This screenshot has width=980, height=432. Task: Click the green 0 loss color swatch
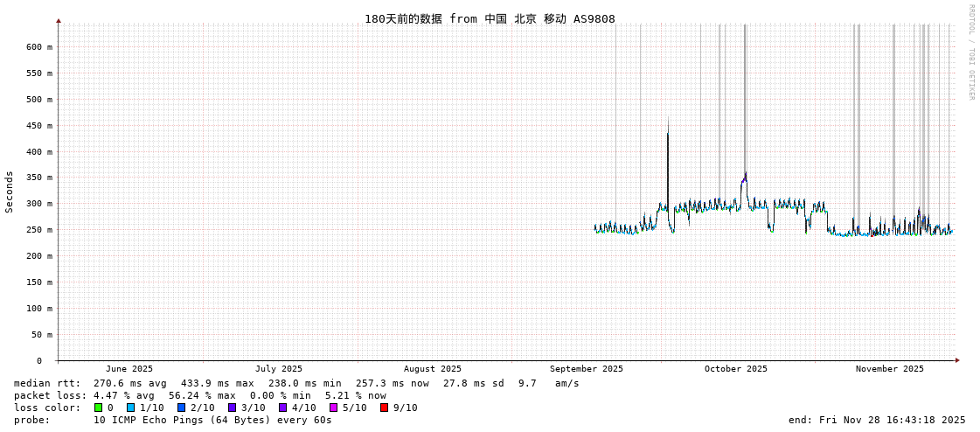(98, 408)
